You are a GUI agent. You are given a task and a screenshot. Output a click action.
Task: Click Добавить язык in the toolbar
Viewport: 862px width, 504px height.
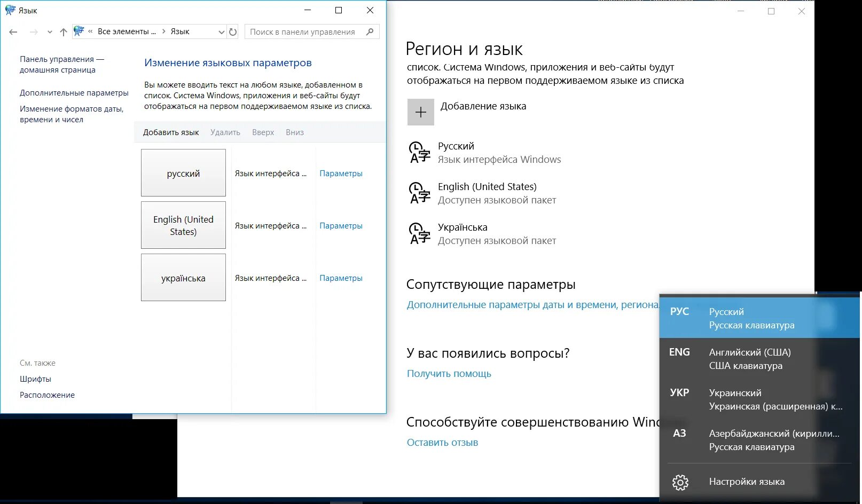(171, 132)
